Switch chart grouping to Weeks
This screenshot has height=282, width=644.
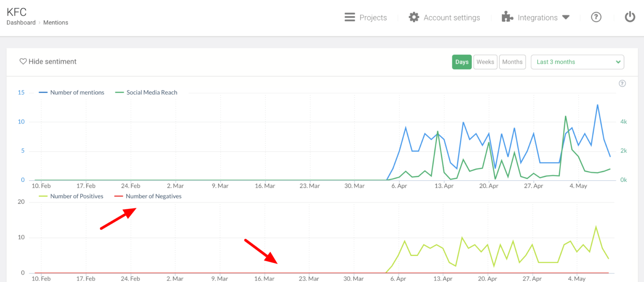(x=485, y=62)
